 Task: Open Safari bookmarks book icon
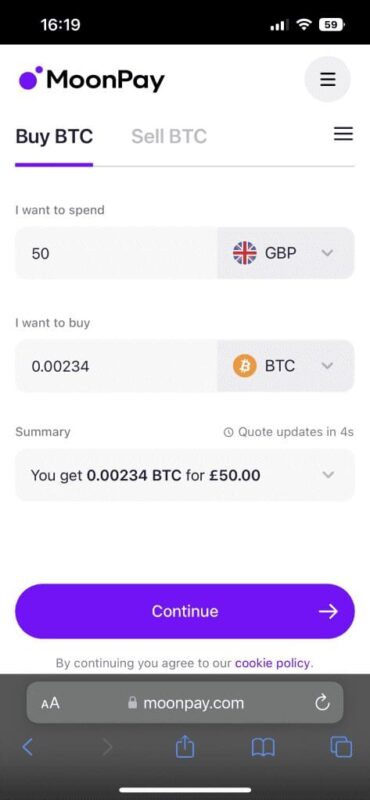(263, 748)
